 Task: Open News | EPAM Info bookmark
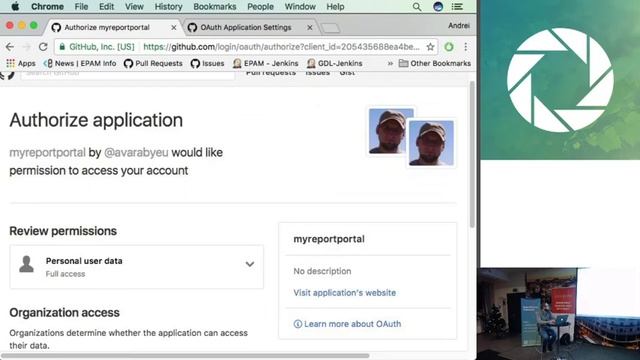(80, 63)
